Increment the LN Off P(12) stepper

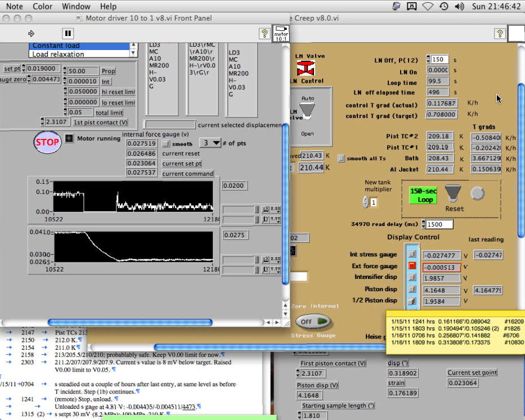(428, 57)
